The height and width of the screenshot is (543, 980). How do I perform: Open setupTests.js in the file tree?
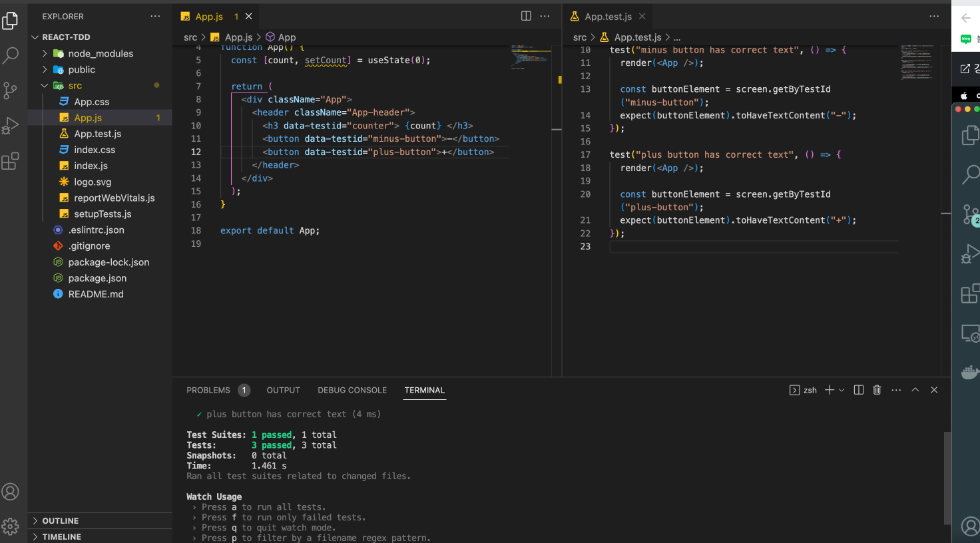point(100,214)
